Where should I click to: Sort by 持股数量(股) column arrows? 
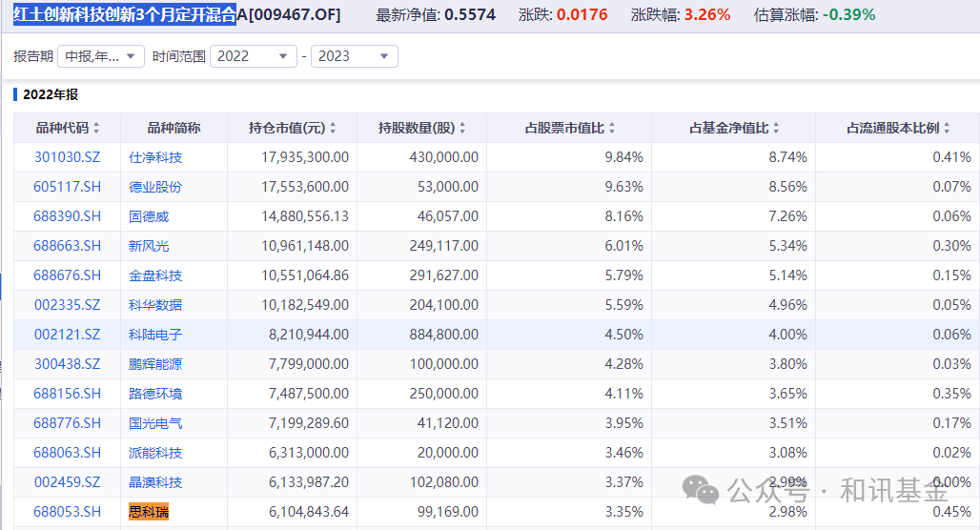tap(462, 128)
